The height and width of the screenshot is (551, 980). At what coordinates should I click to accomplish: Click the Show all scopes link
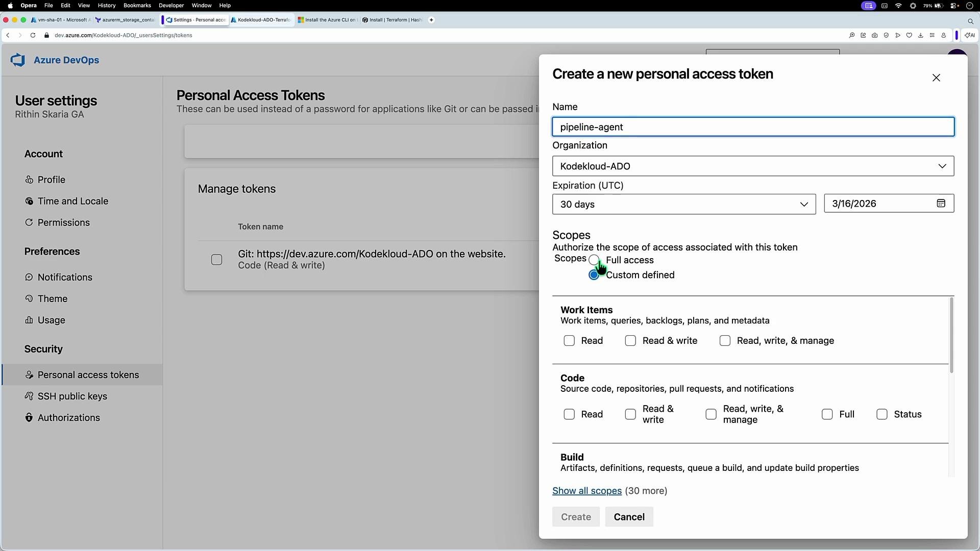tap(587, 491)
